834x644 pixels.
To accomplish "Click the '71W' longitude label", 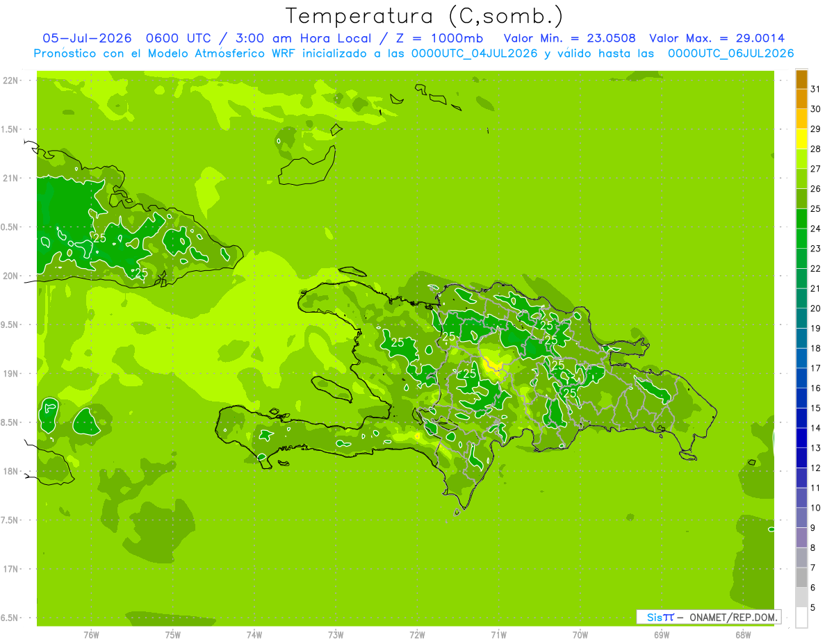I will [498, 635].
